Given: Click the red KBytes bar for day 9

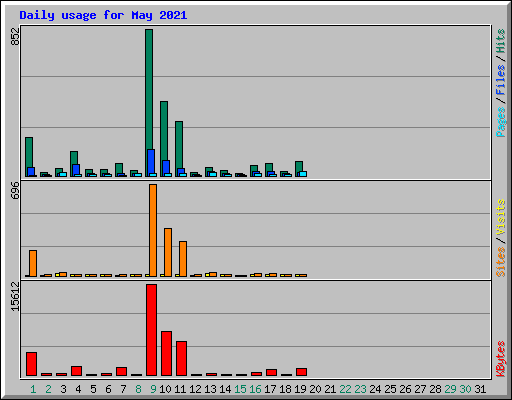Looking at the screenshot, I should [x=151, y=330].
